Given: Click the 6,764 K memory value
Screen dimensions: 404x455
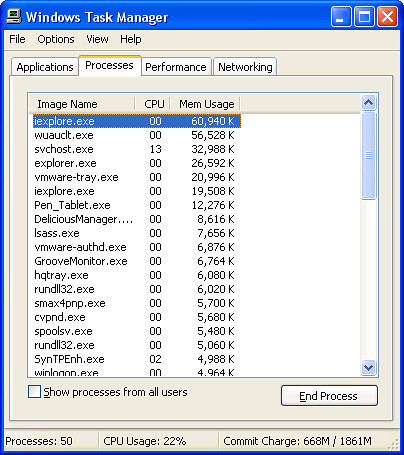Looking at the screenshot, I should click(x=216, y=261).
